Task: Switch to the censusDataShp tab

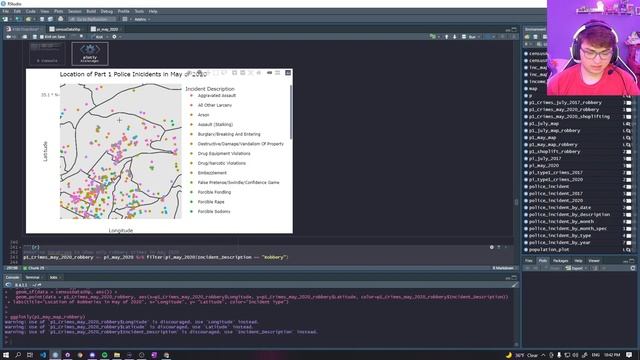Action: coord(65,29)
